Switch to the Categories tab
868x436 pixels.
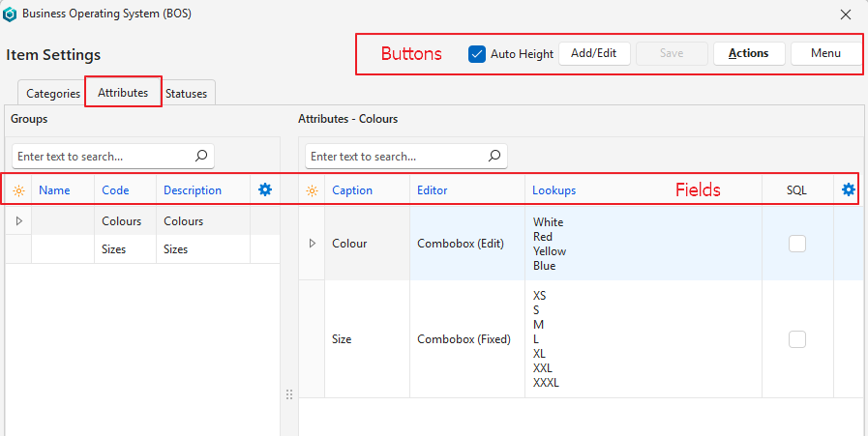click(53, 94)
